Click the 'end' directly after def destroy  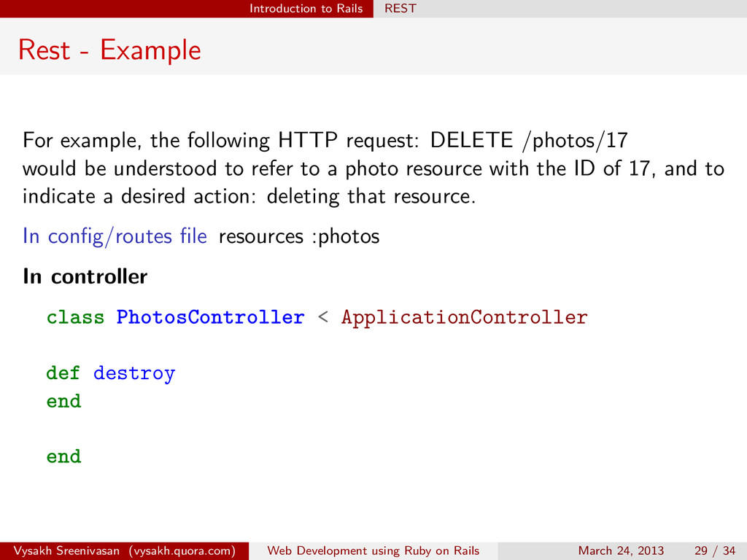click(x=64, y=401)
